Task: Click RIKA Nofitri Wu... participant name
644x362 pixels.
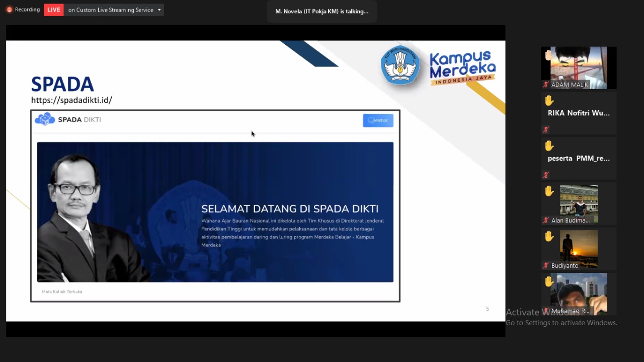Action: tap(579, 113)
